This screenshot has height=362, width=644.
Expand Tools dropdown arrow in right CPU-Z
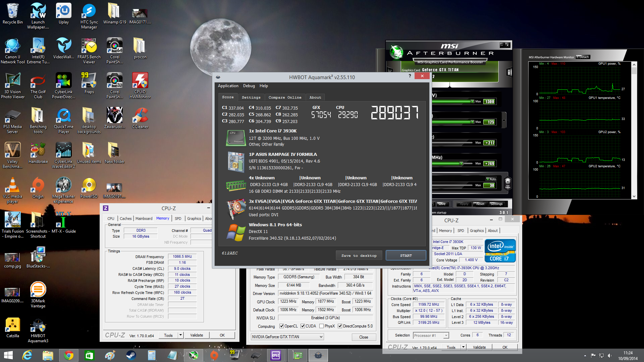tap(463, 347)
